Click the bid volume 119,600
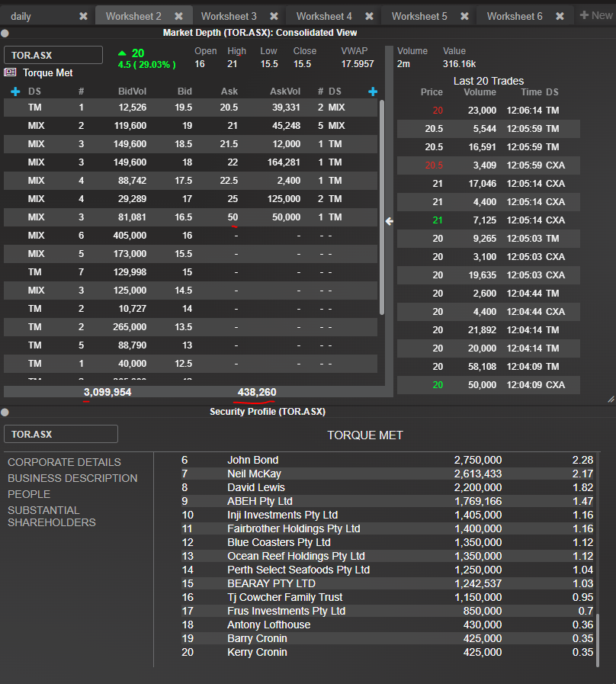The height and width of the screenshot is (684, 616). tap(130, 126)
